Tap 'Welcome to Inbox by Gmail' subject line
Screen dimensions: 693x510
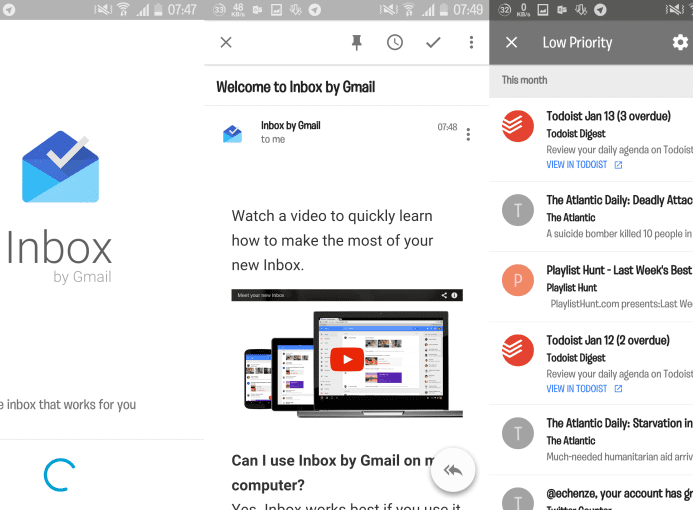(296, 87)
